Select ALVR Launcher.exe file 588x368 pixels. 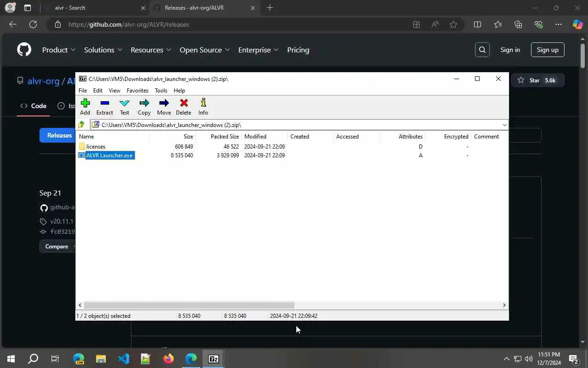point(106,155)
